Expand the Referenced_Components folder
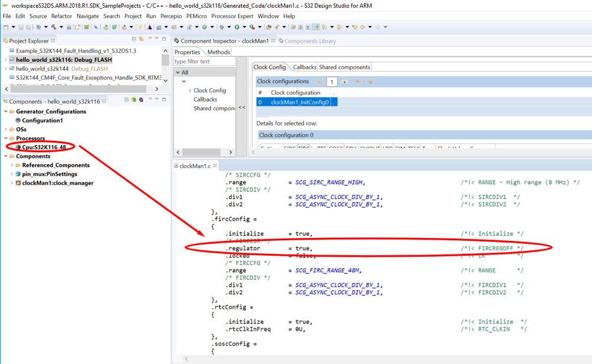The height and width of the screenshot is (364, 592). [x=12, y=165]
